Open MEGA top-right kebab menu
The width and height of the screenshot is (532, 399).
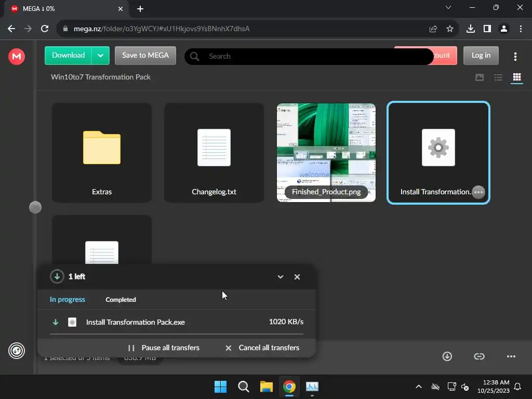click(x=515, y=57)
